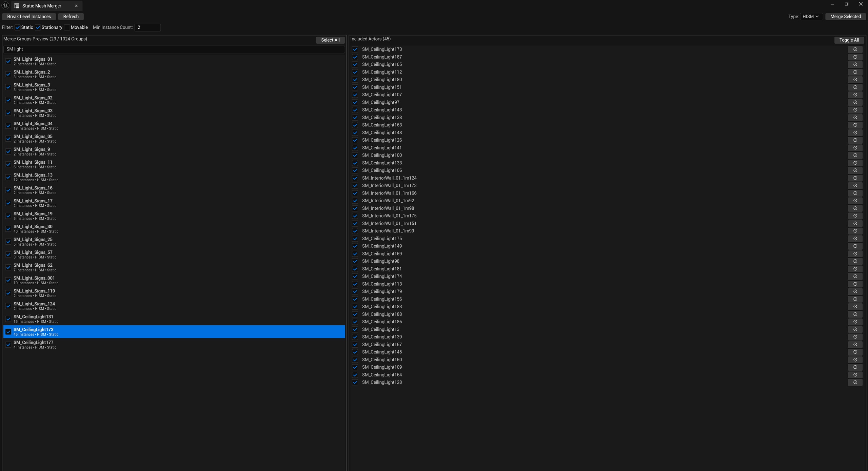Click the target icon for SM_CeilingLight151
Image resolution: width=868 pixels, height=471 pixels.
click(x=855, y=87)
